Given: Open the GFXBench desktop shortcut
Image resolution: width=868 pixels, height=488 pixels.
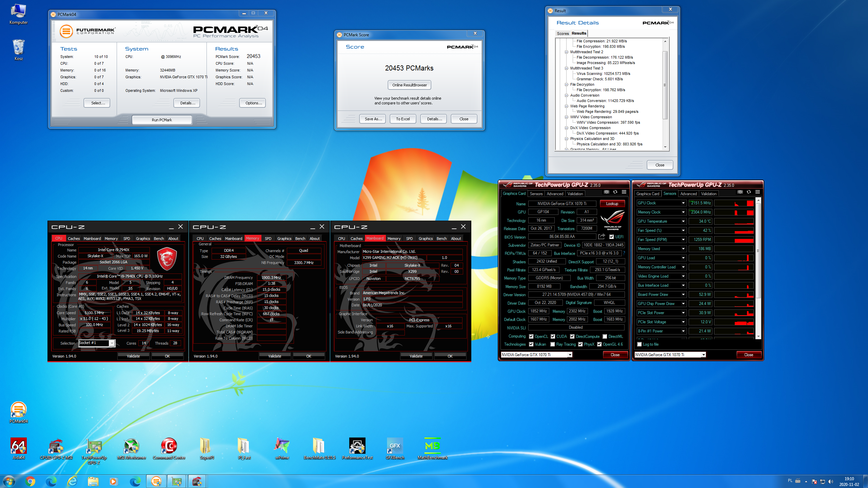Looking at the screenshot, I should point(395,449).
